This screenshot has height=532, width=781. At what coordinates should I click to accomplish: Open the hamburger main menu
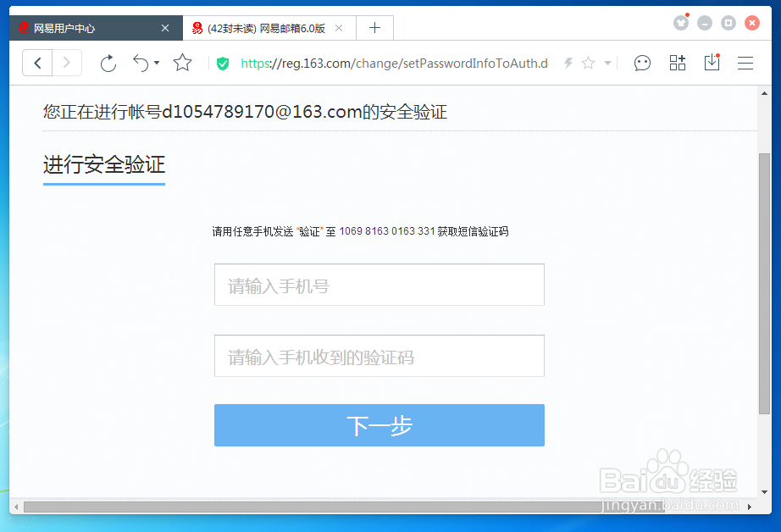[745, 64]
